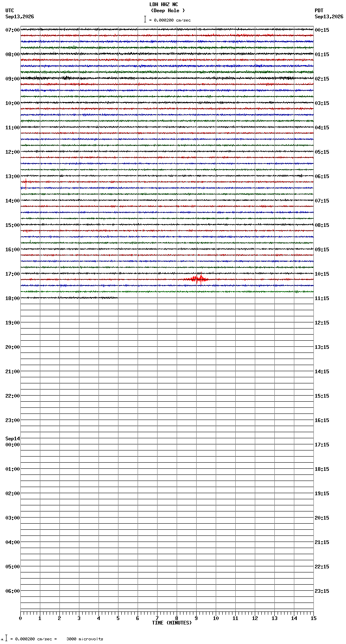The width and height of the screenshot is (346, 644).
Task: Click the UTC header label
Action: click(x=10, y=11)
